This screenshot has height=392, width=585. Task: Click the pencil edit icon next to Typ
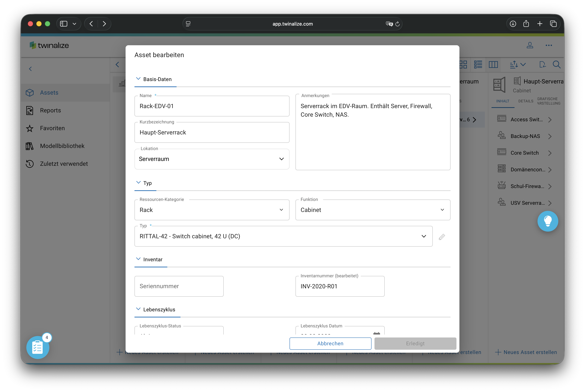coord(442,236)
